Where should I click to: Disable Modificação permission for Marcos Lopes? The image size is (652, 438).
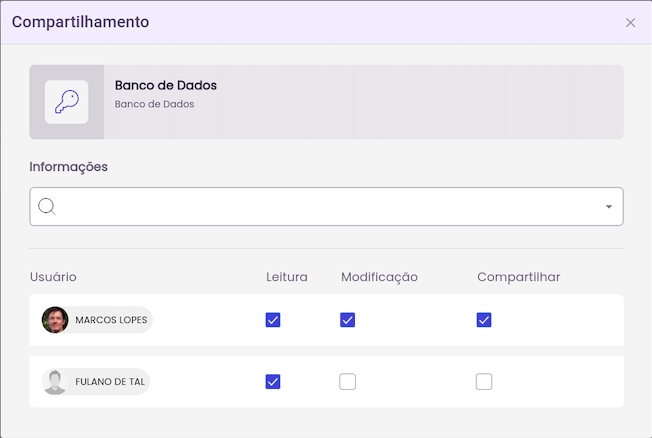(348, 320)
